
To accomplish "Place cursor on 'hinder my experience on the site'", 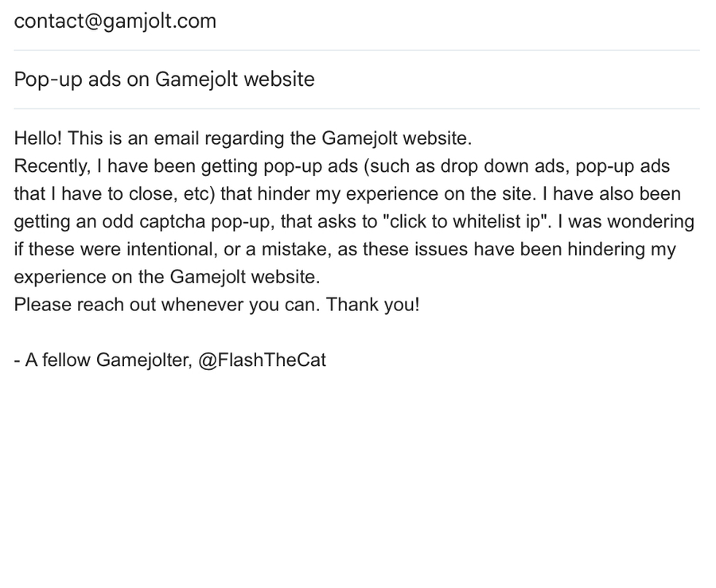I will click(397, 194).
